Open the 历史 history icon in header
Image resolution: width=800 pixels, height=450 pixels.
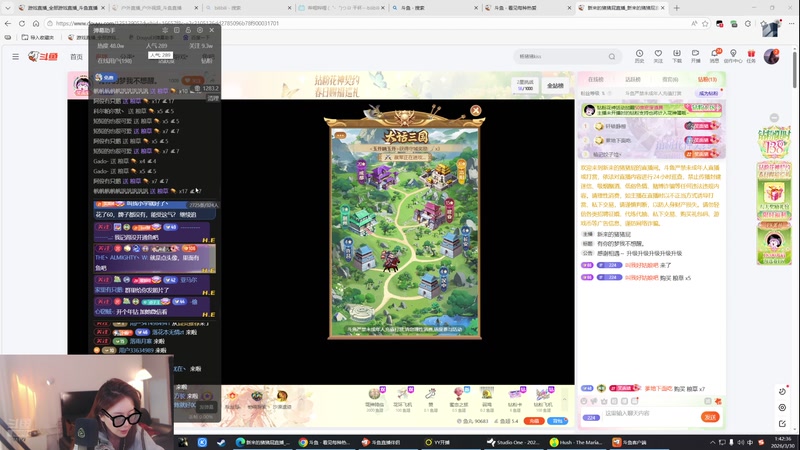pos(639,56)
